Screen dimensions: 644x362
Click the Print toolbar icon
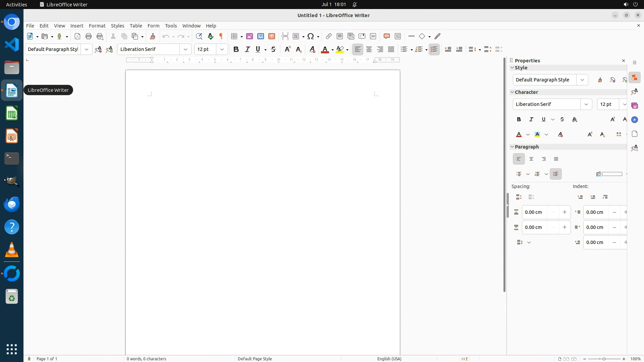pos(89,36)
